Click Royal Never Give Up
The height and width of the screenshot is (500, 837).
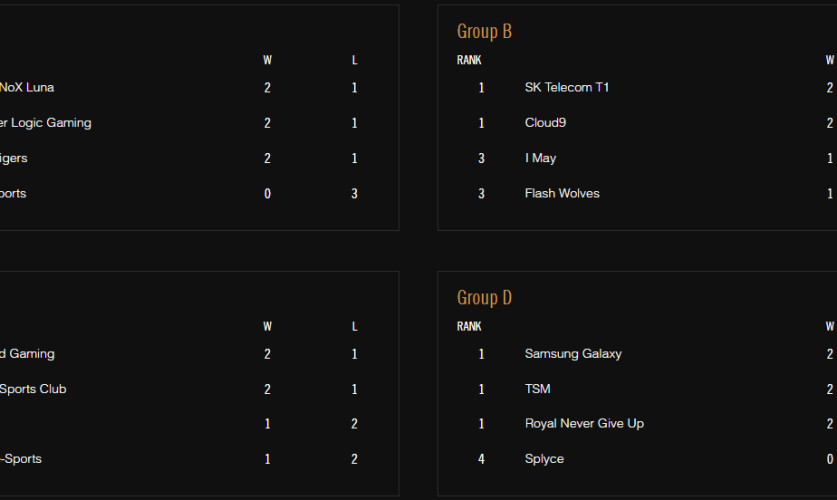584,424
